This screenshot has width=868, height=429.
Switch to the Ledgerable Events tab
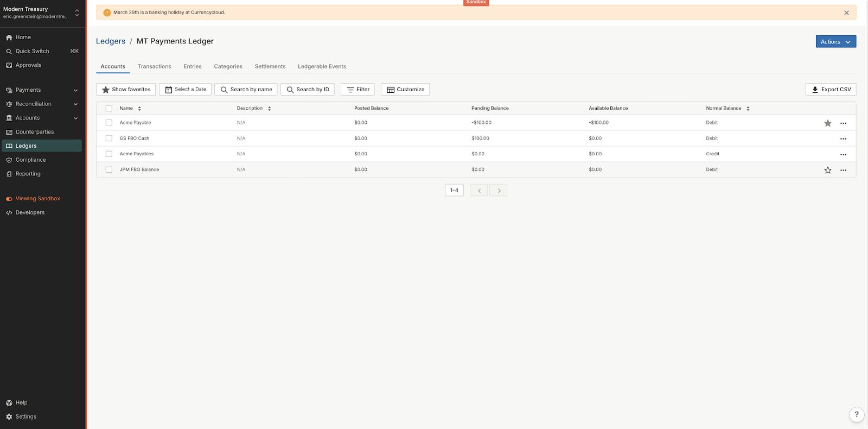point(322,66)
